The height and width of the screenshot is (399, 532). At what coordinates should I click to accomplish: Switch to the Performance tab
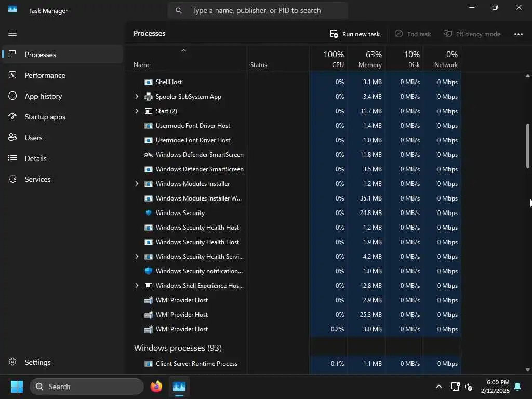pos(62,75)
